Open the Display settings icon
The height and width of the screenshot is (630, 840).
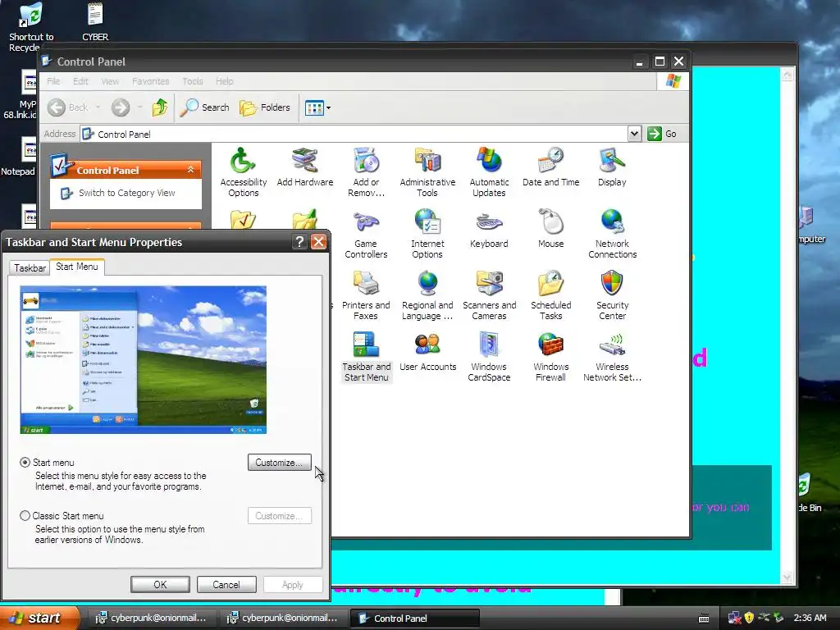tap(612, 167)
